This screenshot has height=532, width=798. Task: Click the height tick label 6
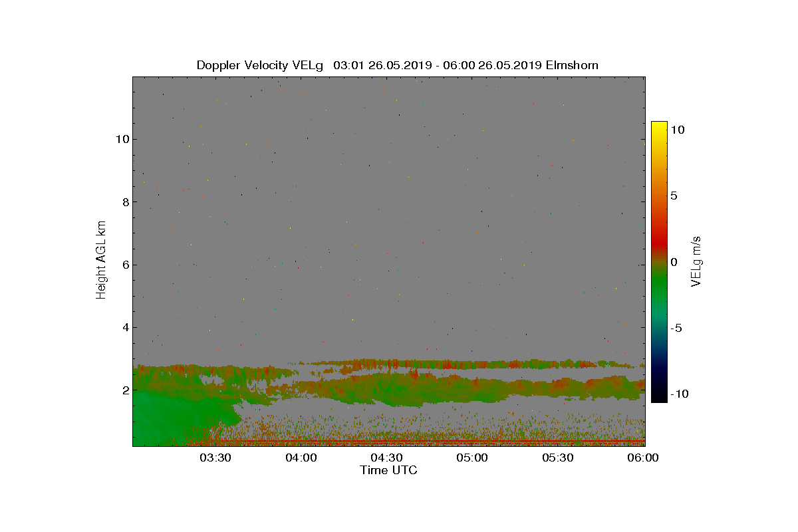(x=124, y=265)
